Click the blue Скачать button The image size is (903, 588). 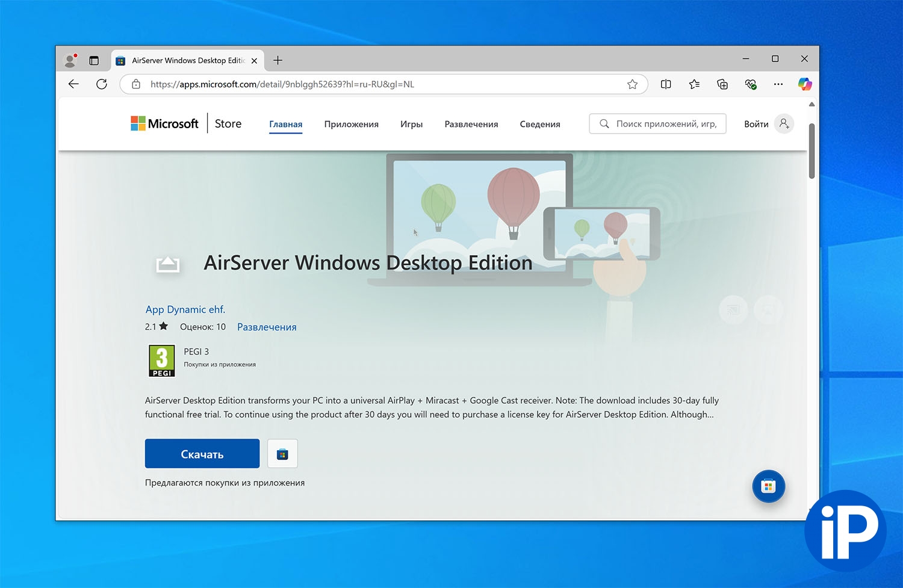pyautogui.click(x=202, y=454)
